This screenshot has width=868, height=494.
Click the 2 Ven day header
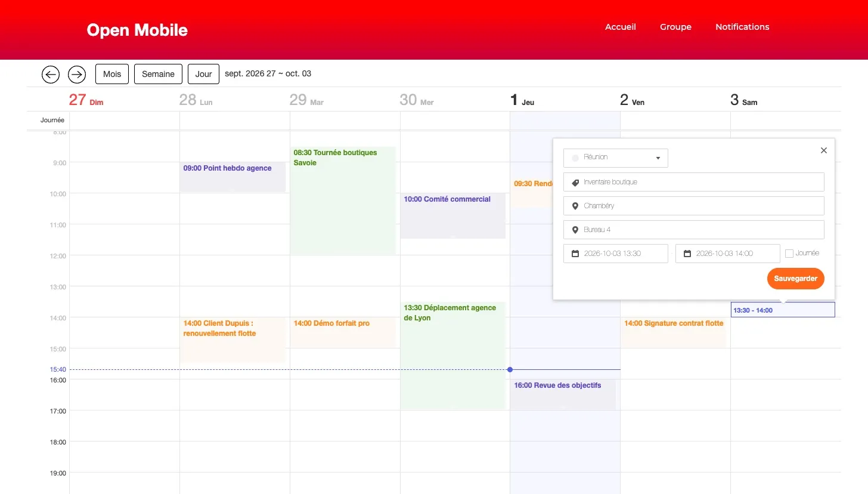pyautogui.click(x=633, y=100)
